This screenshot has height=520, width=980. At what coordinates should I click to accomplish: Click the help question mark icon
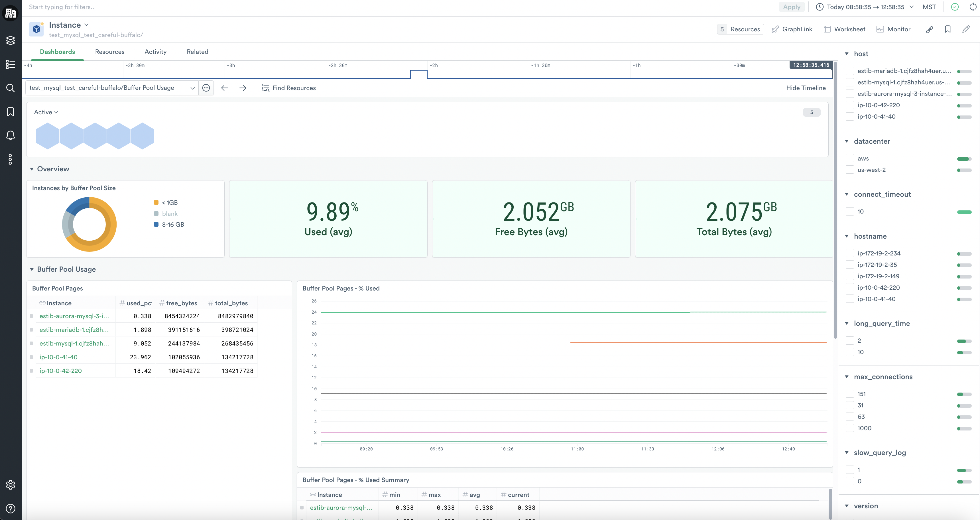10,508
